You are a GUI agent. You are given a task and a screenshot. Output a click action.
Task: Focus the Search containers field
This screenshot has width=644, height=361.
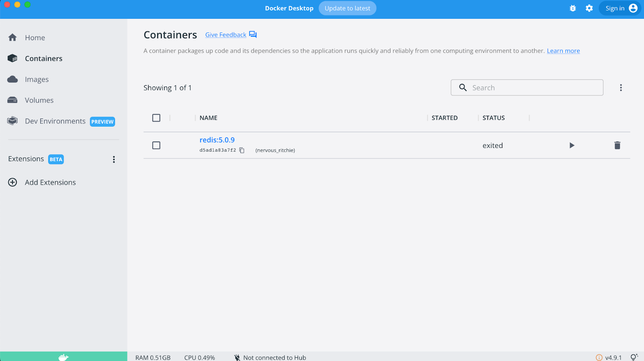[x=527, y=88]
